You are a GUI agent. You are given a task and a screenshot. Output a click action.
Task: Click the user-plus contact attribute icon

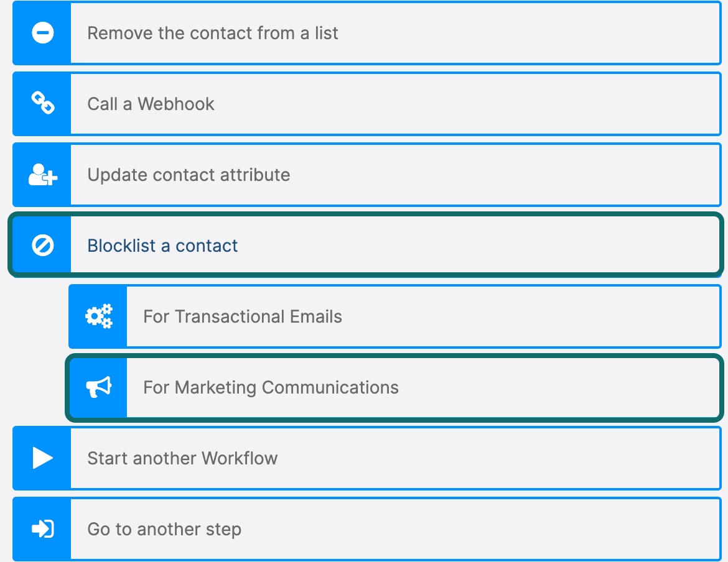point(42,175)
